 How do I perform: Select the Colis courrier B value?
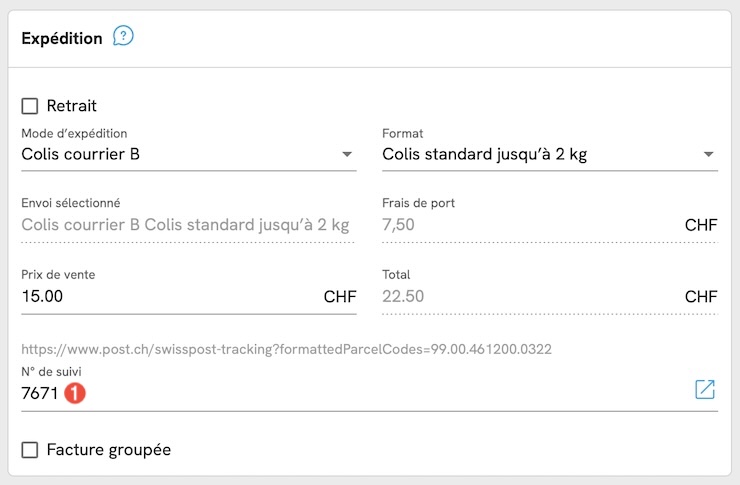click(80, 154)
